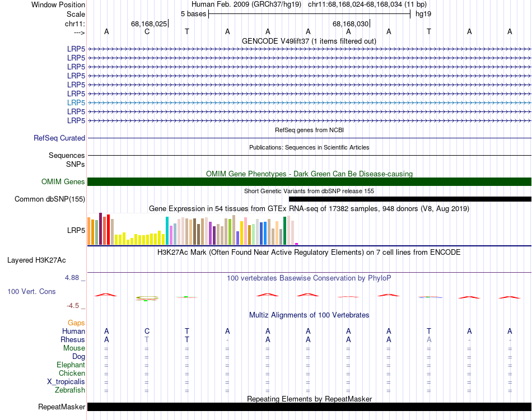Open the Common dbSNP(155) track label
Screen dimensions: 532x420
[50, 199]
